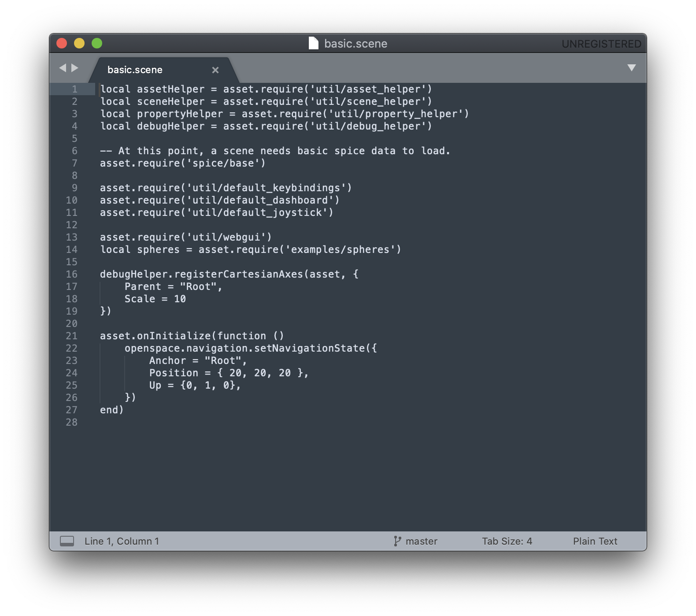Click the yellow minimize window button
This screenshot has width=696, height=616.
click(79, 43)
